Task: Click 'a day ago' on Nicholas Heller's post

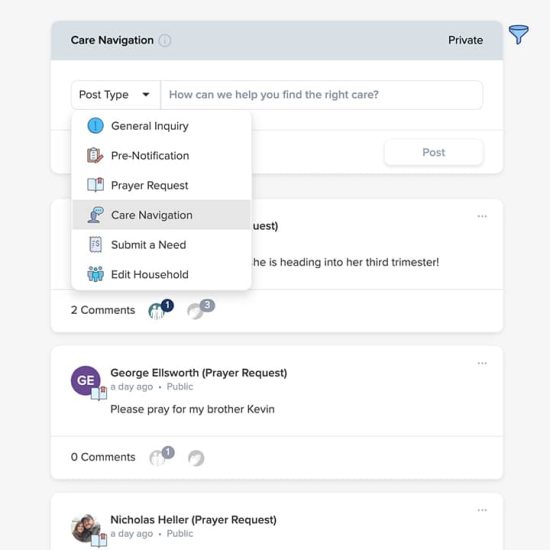Action: tap(132, 534)
